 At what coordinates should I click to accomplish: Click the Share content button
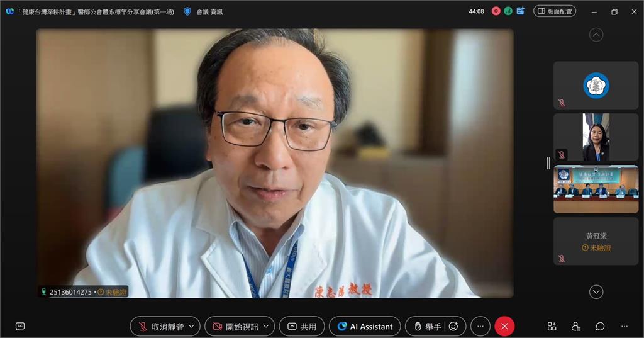pos(302,327)
